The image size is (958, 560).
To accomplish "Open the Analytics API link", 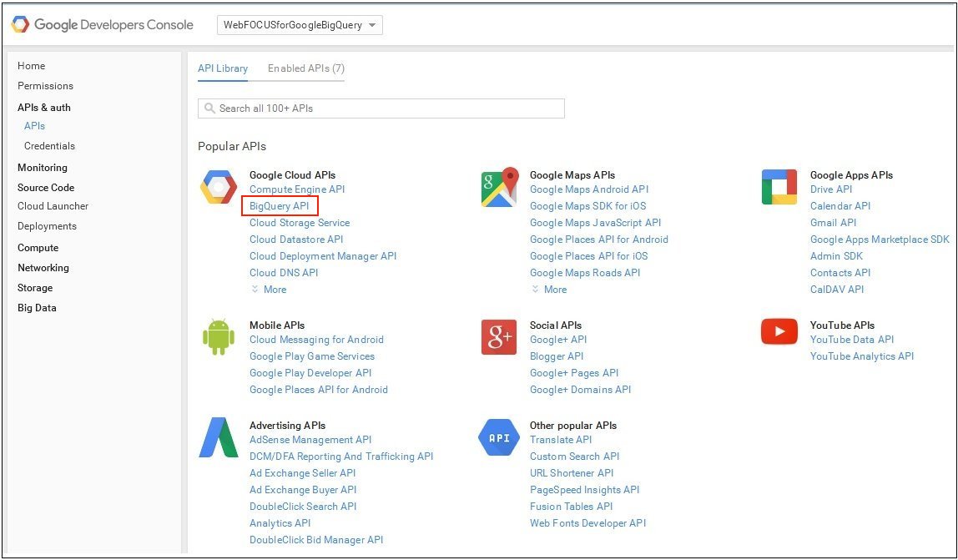I will click(x=280, y=523).
